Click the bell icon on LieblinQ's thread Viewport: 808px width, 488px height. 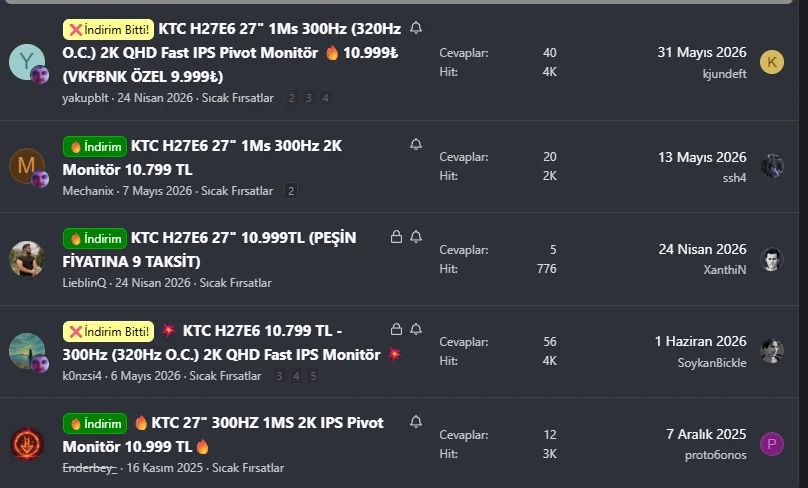416,237
